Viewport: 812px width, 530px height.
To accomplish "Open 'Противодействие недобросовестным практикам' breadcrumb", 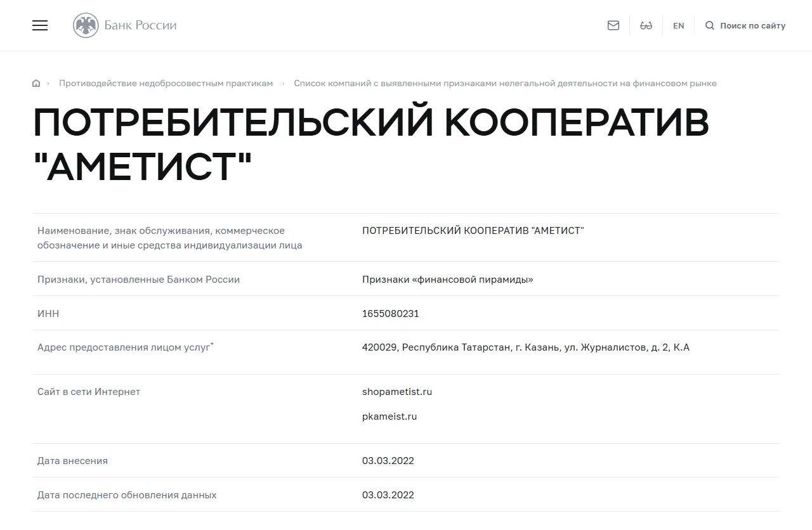I will [166, 84].
